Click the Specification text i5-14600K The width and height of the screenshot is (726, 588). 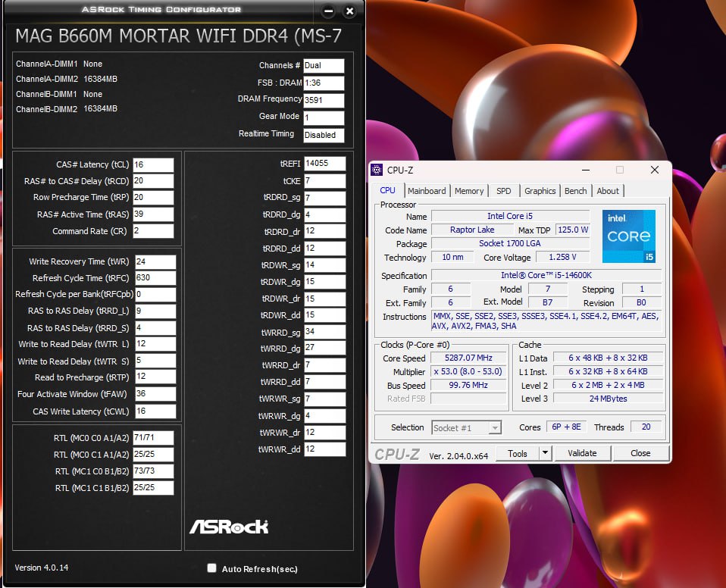[x=546, y=275]
